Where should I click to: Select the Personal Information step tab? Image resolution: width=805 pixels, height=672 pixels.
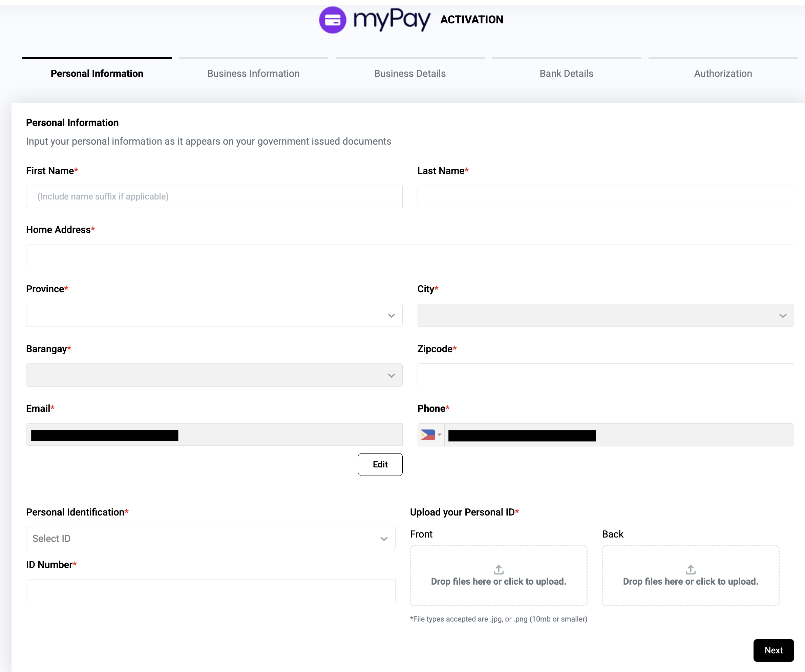[x=97, y=73]
